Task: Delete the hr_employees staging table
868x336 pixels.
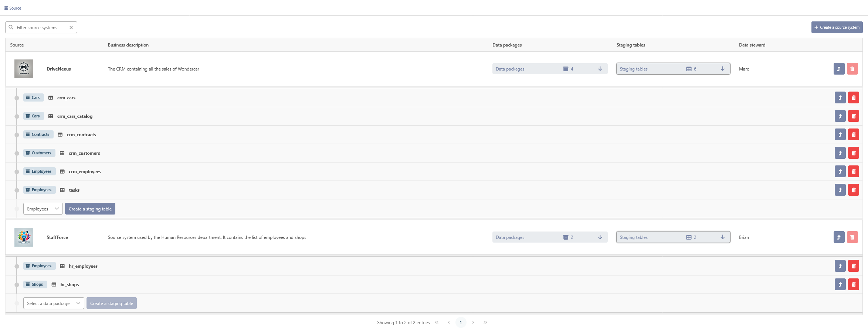Action: (x=854, y=266)
